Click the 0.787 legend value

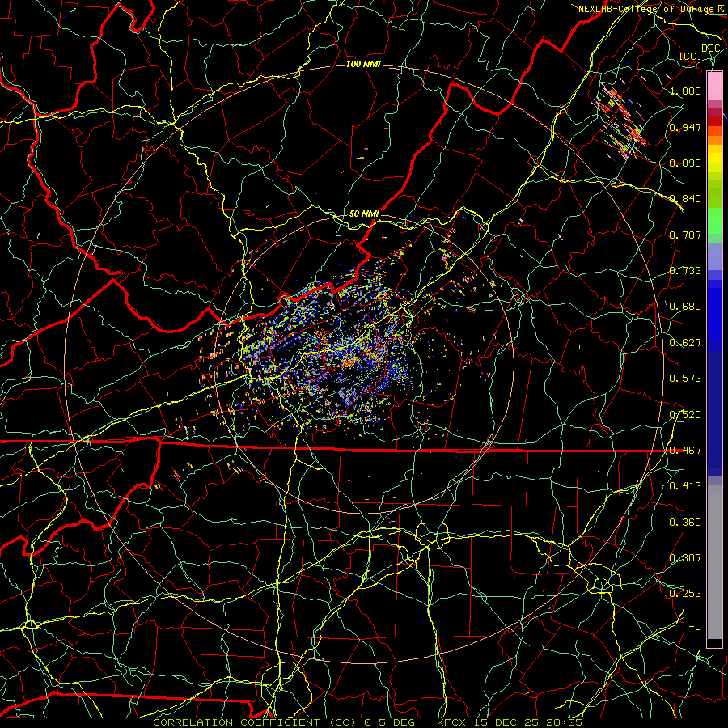pyautogui.click(x=685, y=235)
